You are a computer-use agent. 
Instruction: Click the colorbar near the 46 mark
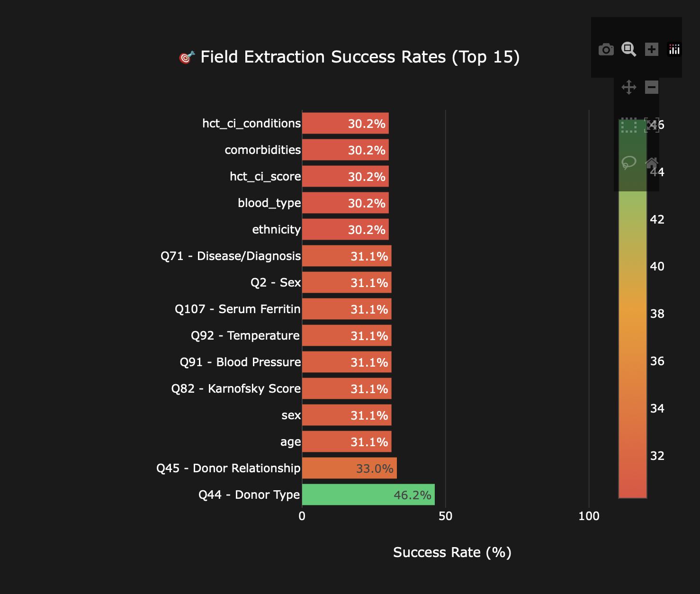click(632, 126)
